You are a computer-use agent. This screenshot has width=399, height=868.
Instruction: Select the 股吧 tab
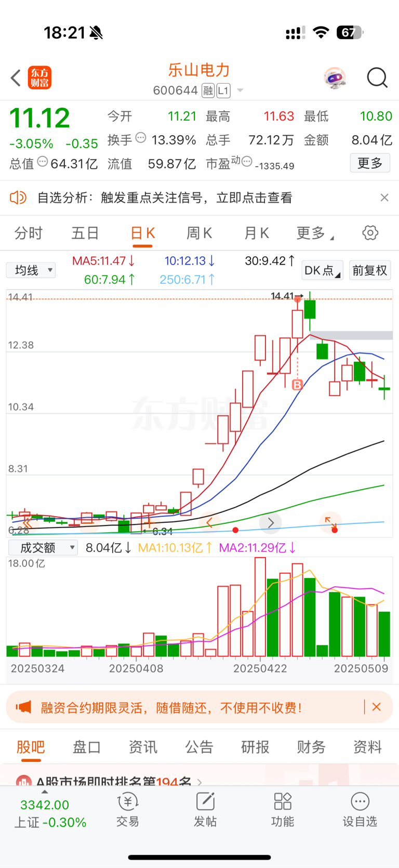pyautogui.click(x=31, y=747)
